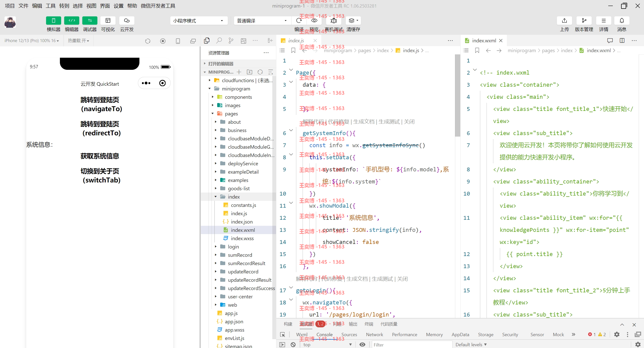Tap 获取系统信息 in simulator
644x348 pixels.
(100, 156)
